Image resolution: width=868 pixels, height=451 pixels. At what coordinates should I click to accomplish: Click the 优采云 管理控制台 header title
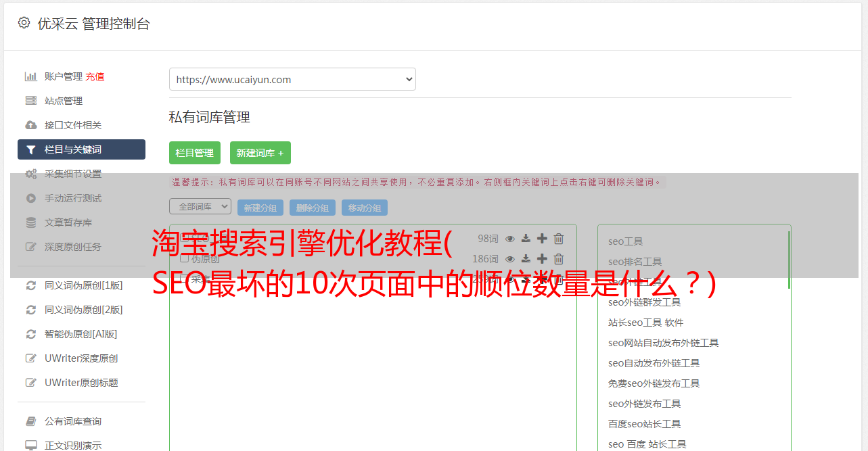tap(93, 24)
